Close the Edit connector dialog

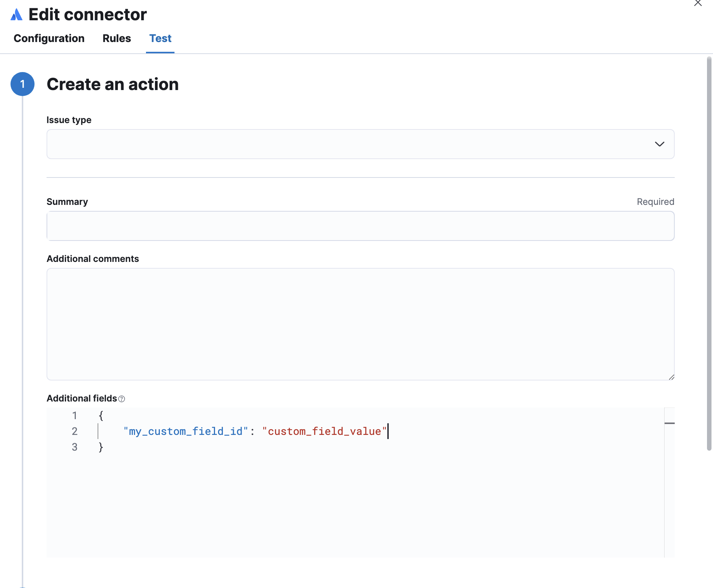[x=698, y=4]
